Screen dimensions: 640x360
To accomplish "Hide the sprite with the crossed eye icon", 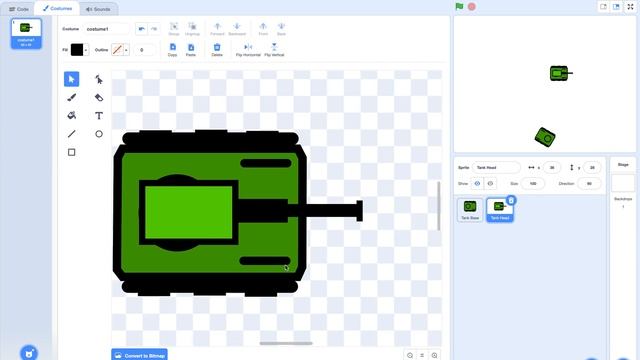I will [490, 184].
